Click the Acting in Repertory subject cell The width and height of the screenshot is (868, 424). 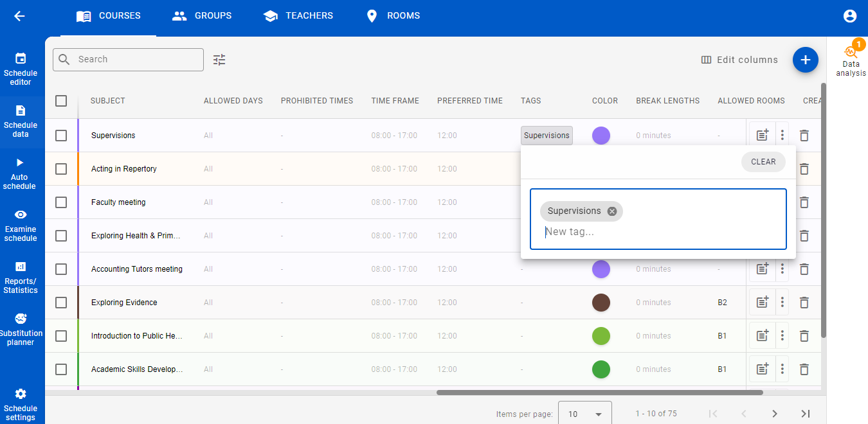[x=124, y=169]
